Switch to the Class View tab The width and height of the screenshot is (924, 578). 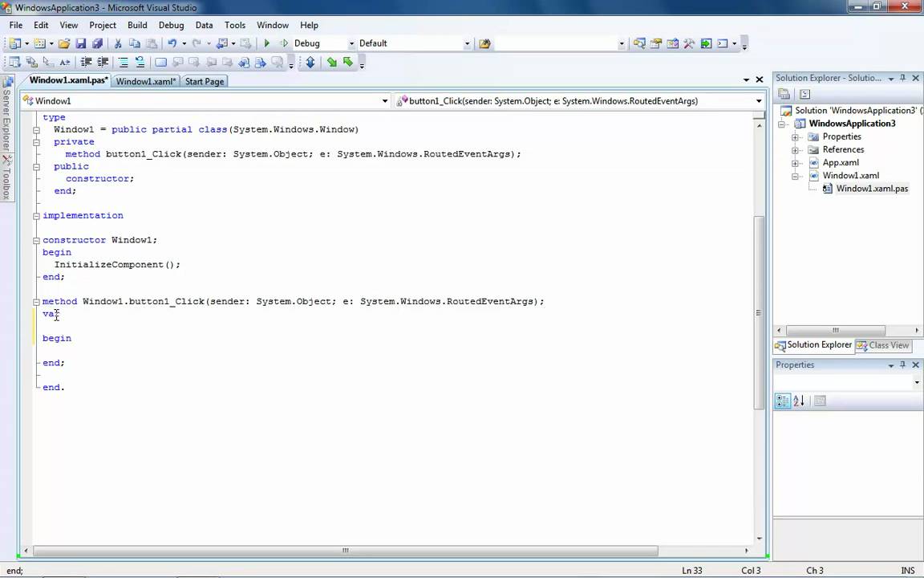[x=883, y=346]
